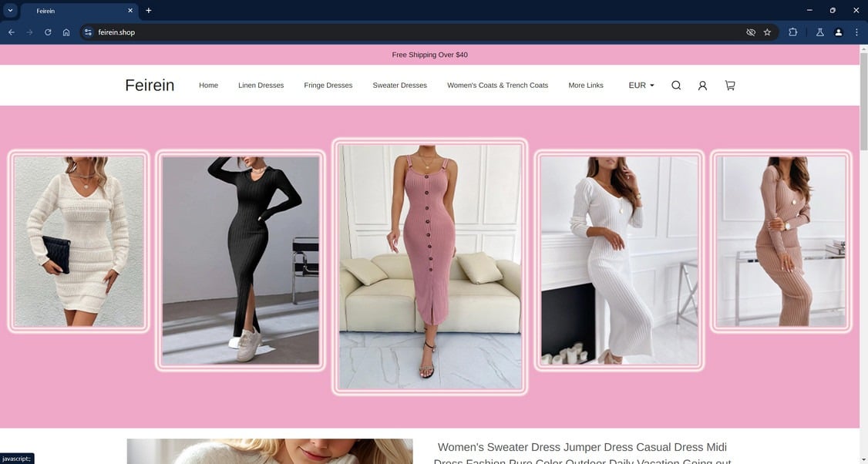Open a new tab with plus button
868x464 pixels.
[148, 11]
